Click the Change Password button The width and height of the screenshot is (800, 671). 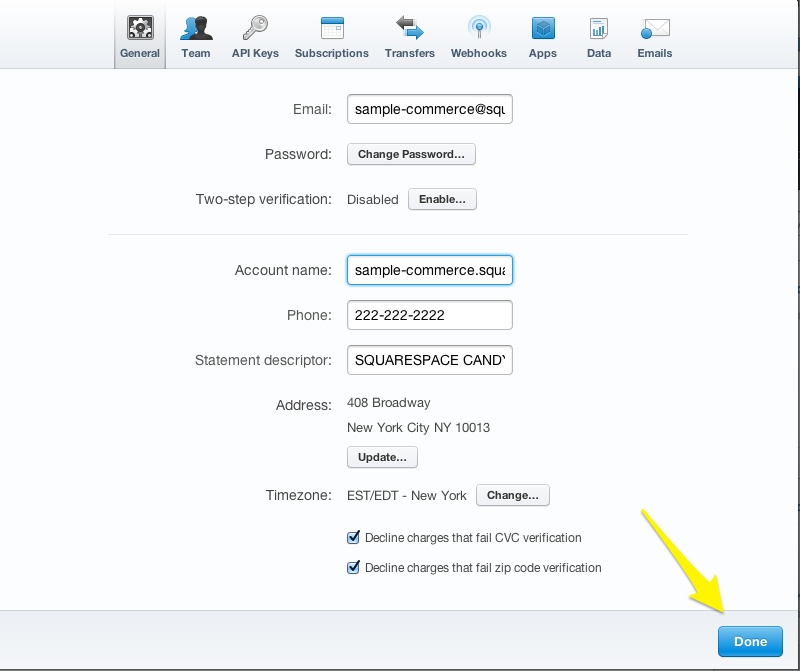click(411, 155)
